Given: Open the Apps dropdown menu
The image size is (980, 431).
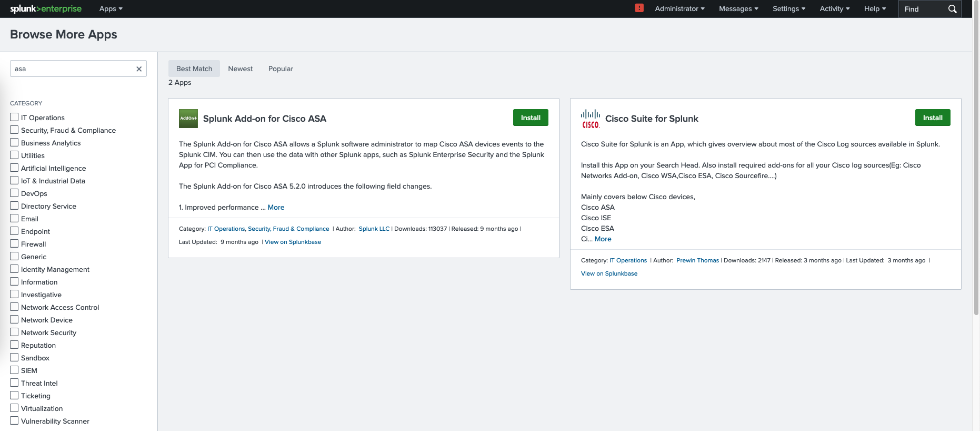Looking at the screenshot, I should pyautogui.click(x=111, y=9).
